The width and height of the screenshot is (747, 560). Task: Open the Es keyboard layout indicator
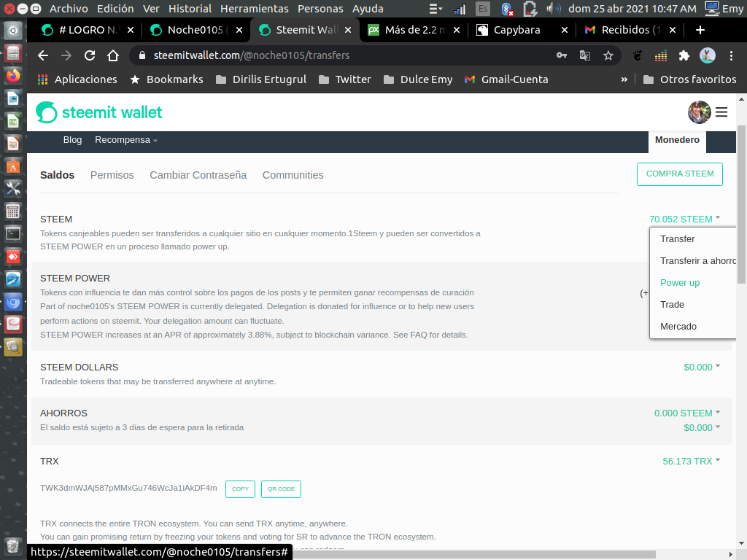click(483, 9)
